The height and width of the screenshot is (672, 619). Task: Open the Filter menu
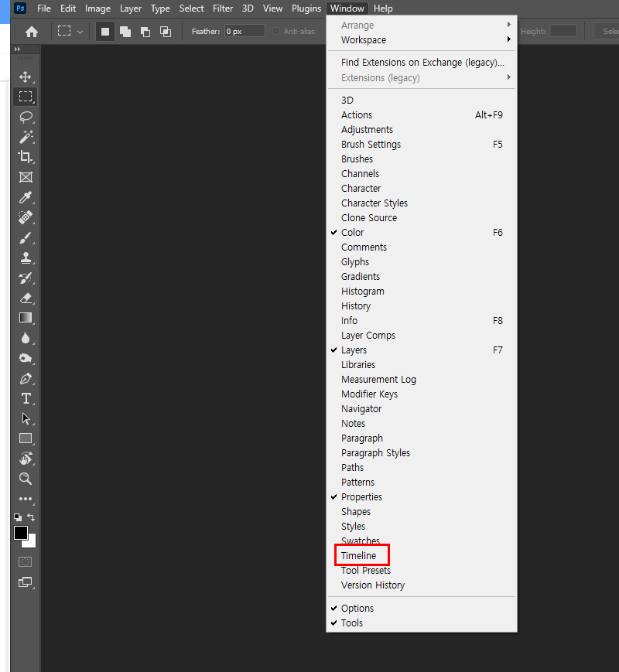coord(223,9)
